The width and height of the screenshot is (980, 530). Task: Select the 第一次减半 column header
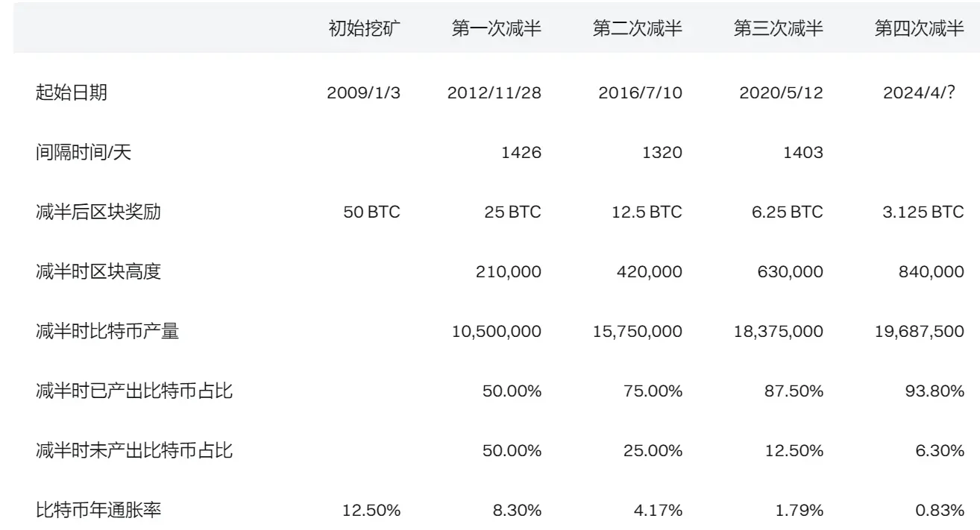tap(496, 29)
